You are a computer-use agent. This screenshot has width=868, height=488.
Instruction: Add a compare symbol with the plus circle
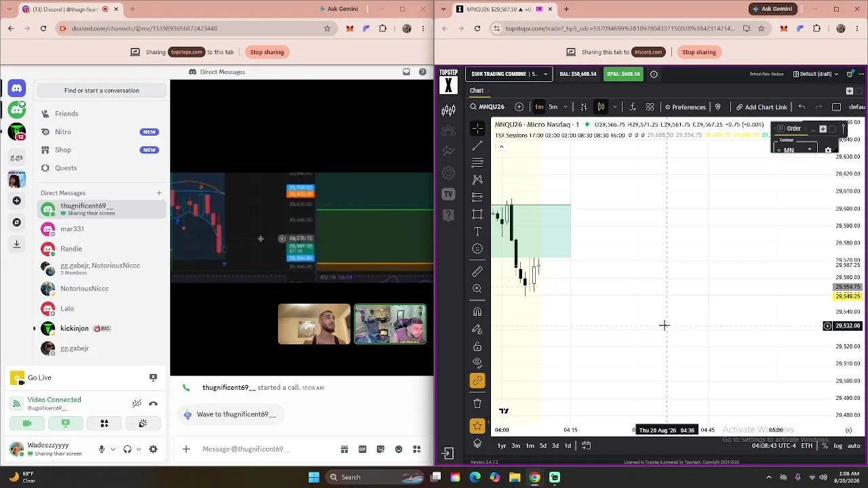click(x=519, y=107)
